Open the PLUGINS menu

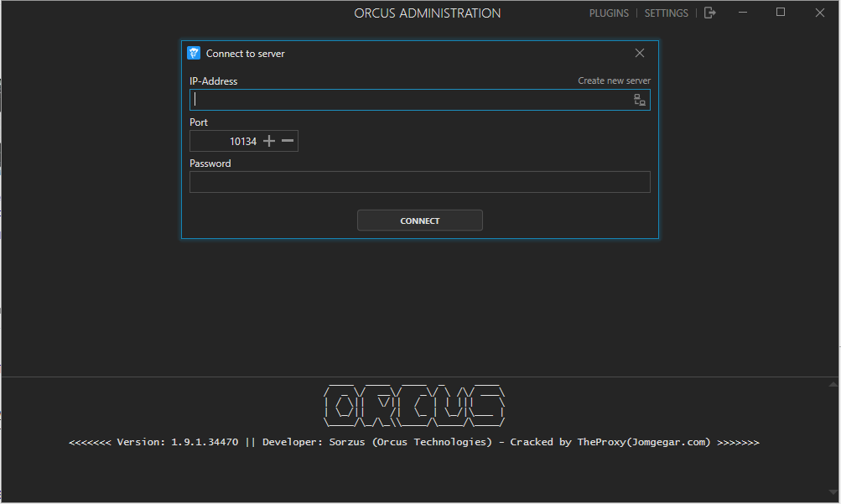click(609, 13)
